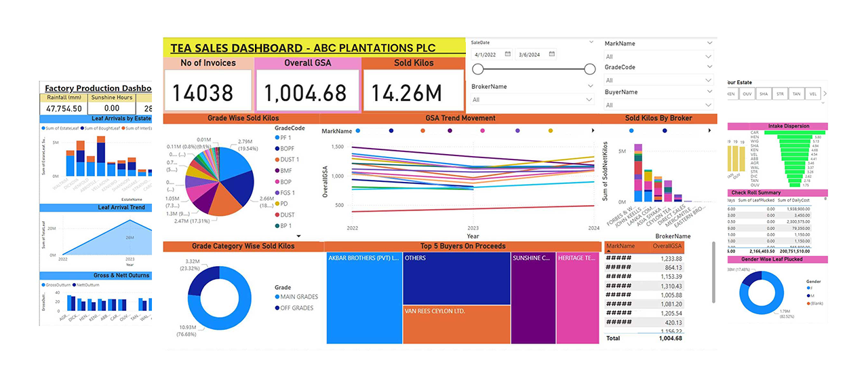Click the start date 4/1/2022 input field
The width and height of the screenshot is (868, 391).
(x=488, y=54)
